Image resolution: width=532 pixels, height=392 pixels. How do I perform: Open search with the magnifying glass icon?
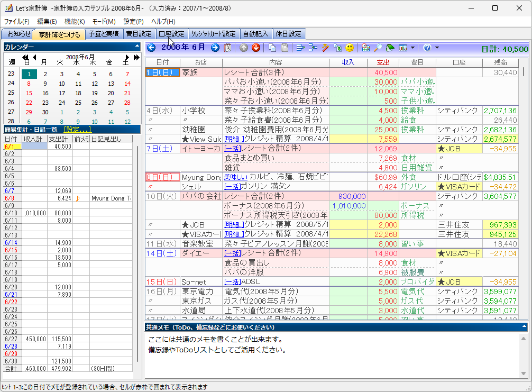(378, 48)
